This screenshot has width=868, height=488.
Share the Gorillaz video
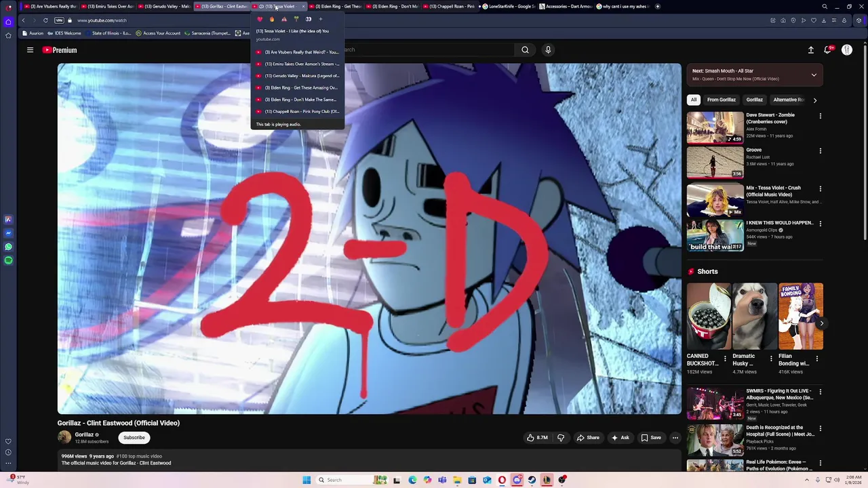[x=588, y=438]
